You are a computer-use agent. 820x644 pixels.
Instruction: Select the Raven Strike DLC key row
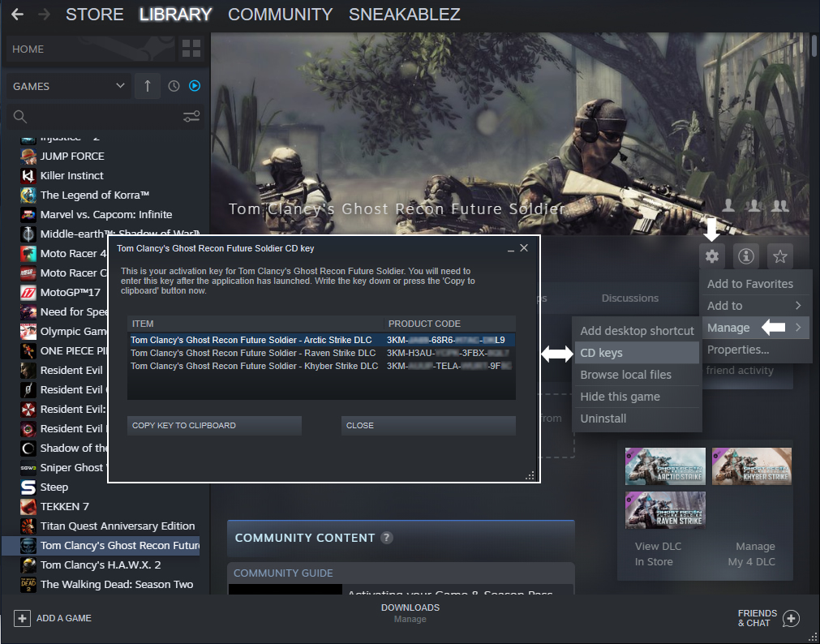322,353
